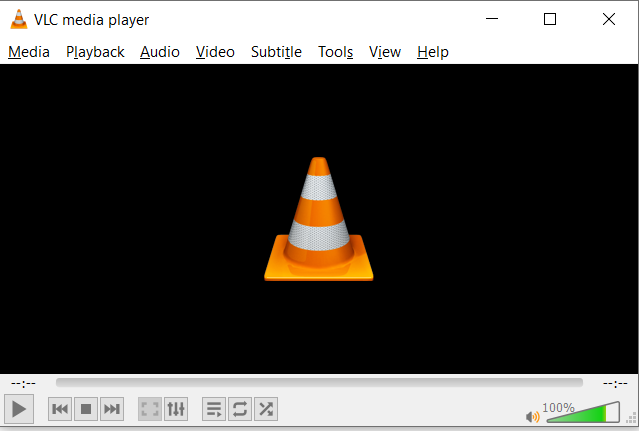
Task: Open the Subtitle menu
Action: (276, 52)
